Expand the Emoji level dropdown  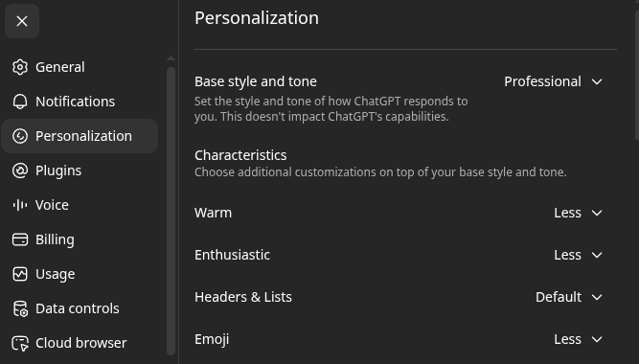point(578,339)
